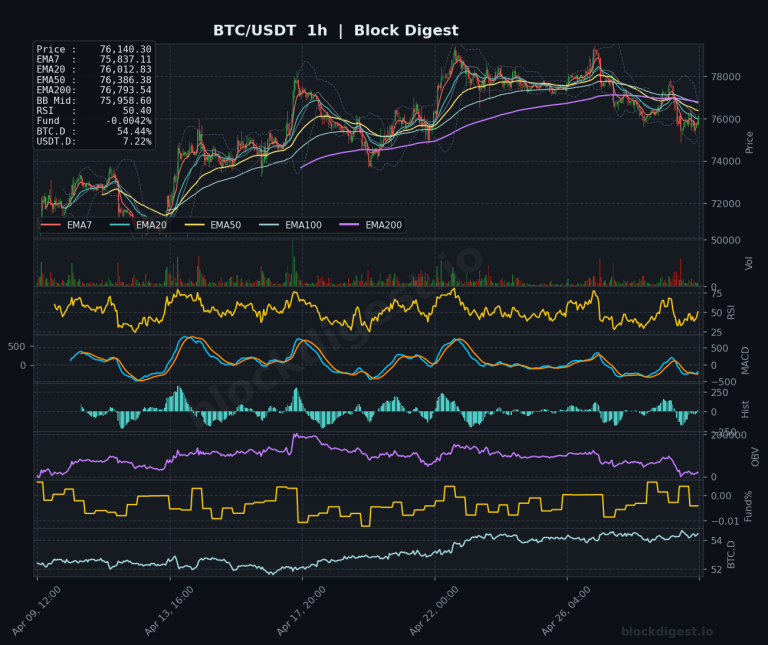Image resolution: width=768 pixels, height=645 pixels.
Task: Click the Hist axis title
Action: click(745, 409)
